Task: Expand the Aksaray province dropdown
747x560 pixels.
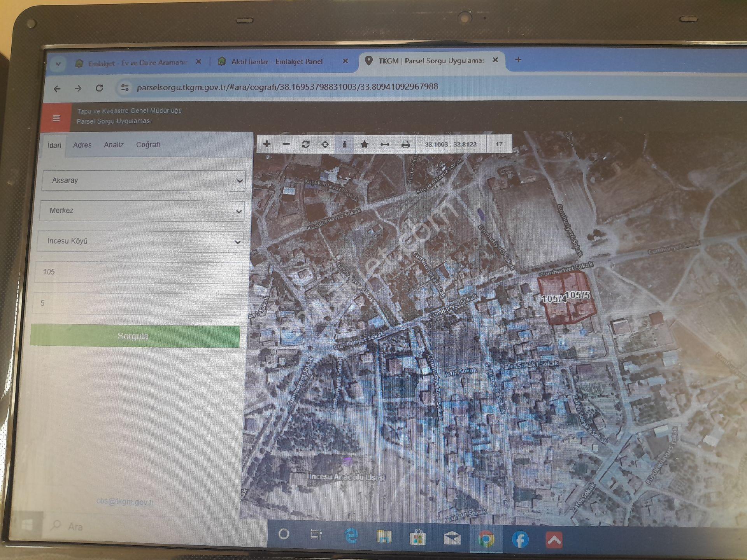Action: [x=144, y=180]
